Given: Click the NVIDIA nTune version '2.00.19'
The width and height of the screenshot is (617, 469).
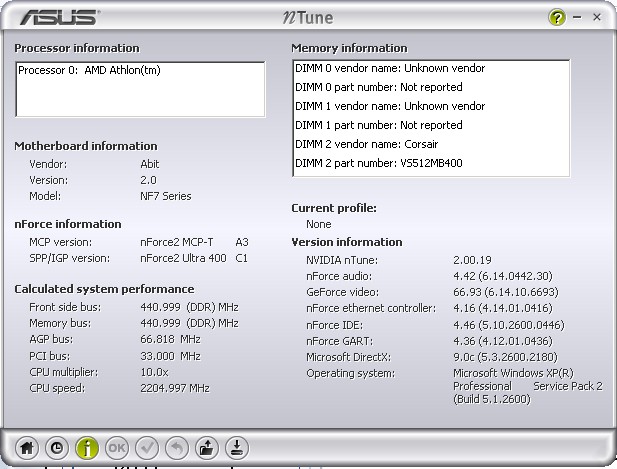Looking at the screenshot, I should (472, 260).
